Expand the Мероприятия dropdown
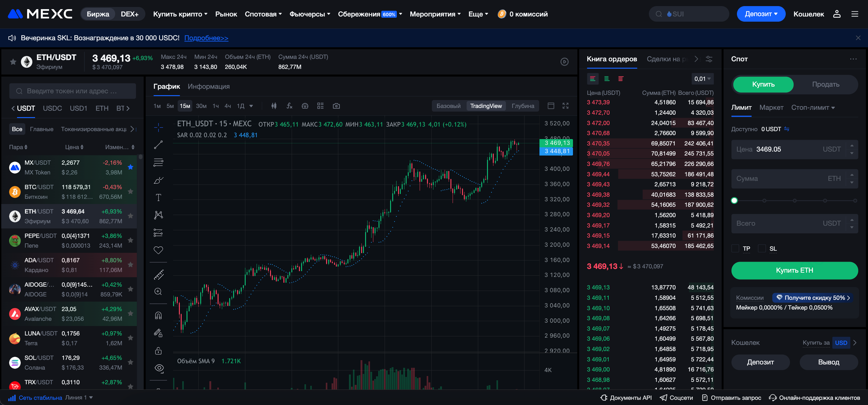 [435, 14]
